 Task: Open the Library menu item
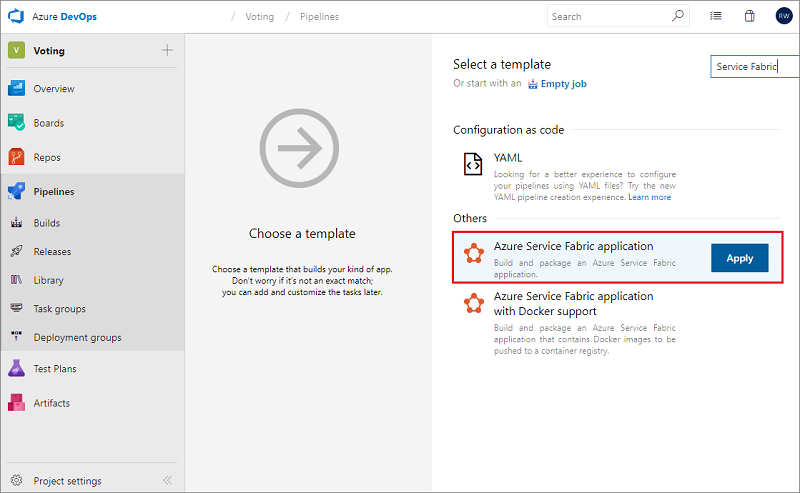[x=48, y=280]
